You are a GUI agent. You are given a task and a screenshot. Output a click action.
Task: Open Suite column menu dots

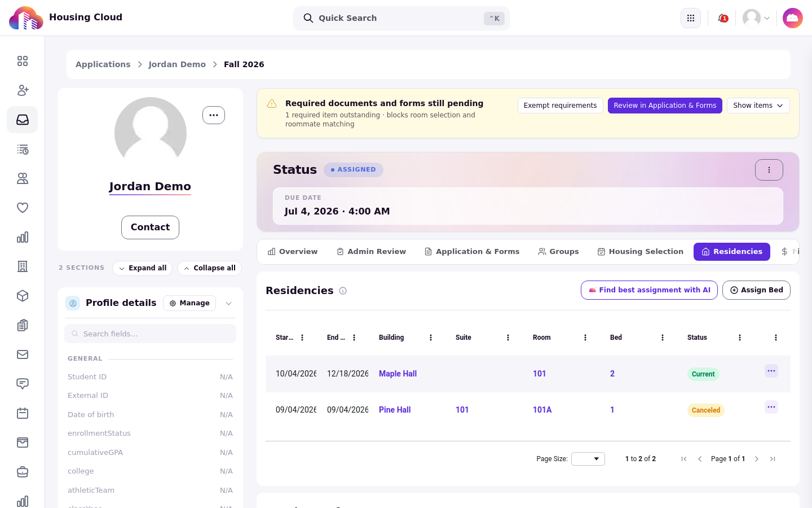[508, 338]
